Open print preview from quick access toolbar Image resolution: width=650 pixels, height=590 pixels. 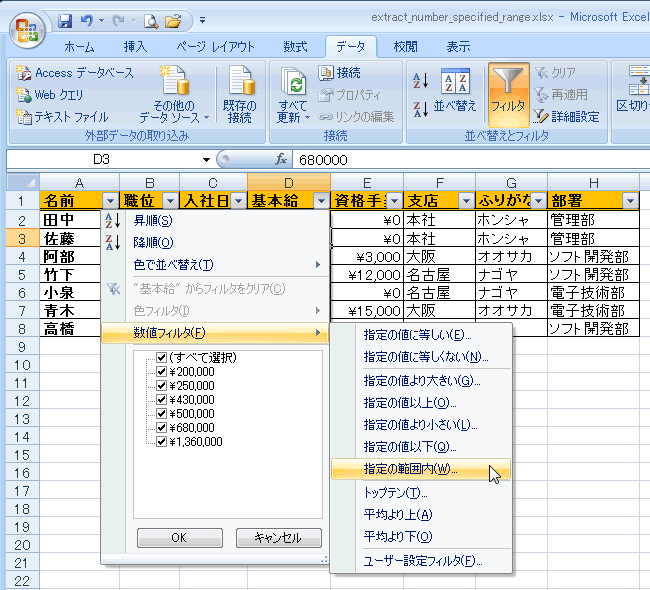(151, 20)
